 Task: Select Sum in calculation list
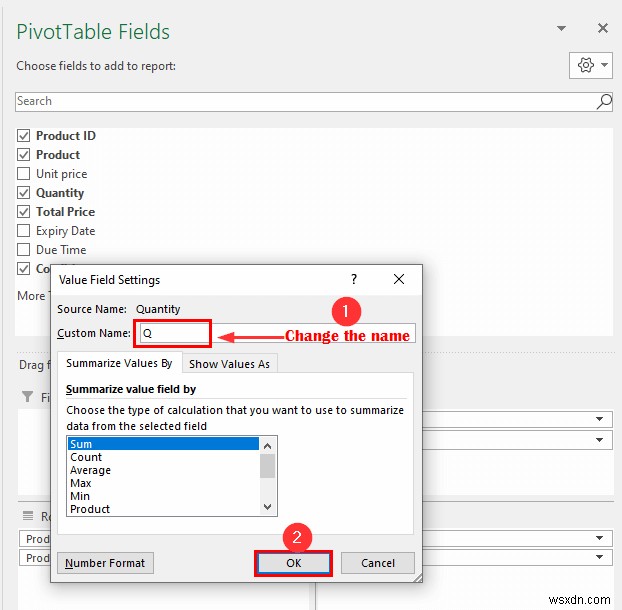163,444
